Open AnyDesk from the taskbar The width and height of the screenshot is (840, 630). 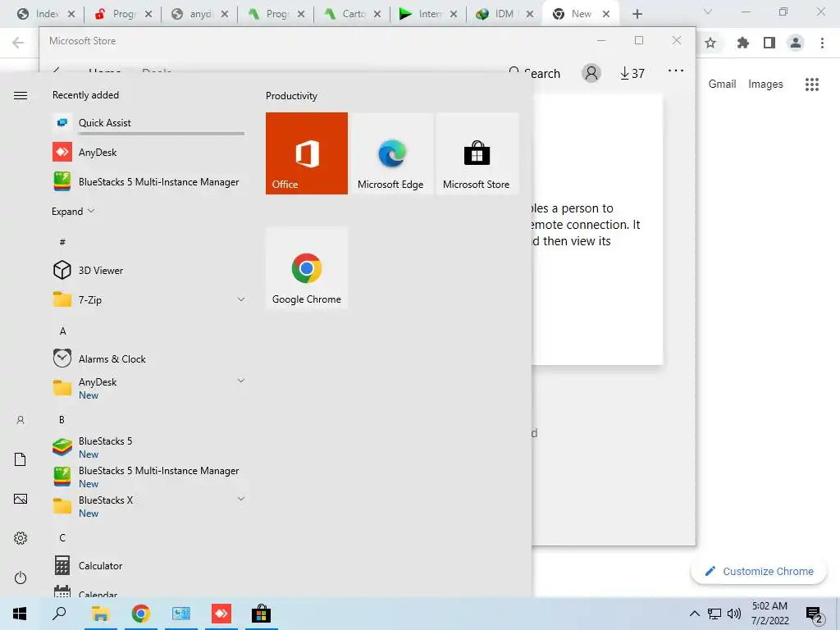221,614
